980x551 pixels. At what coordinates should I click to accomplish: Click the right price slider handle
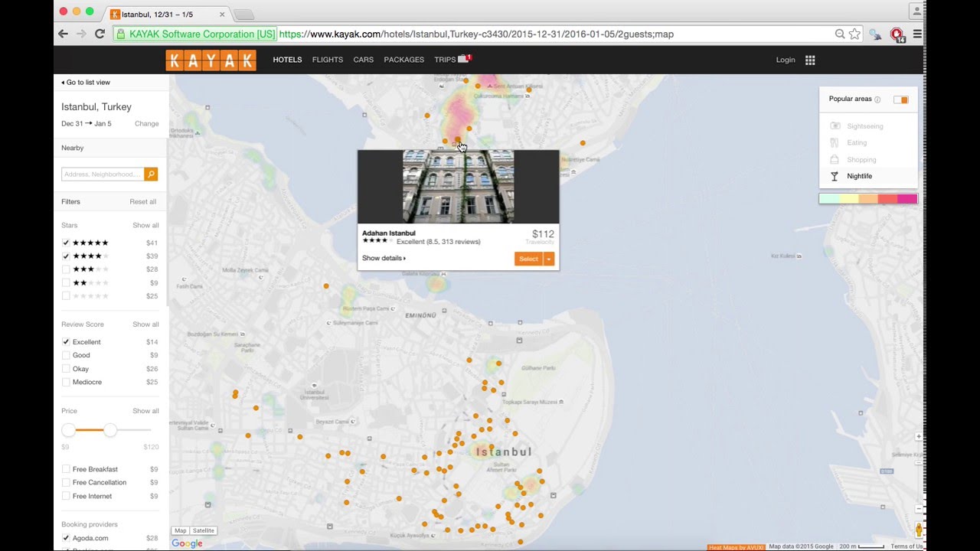pos(110,430)
